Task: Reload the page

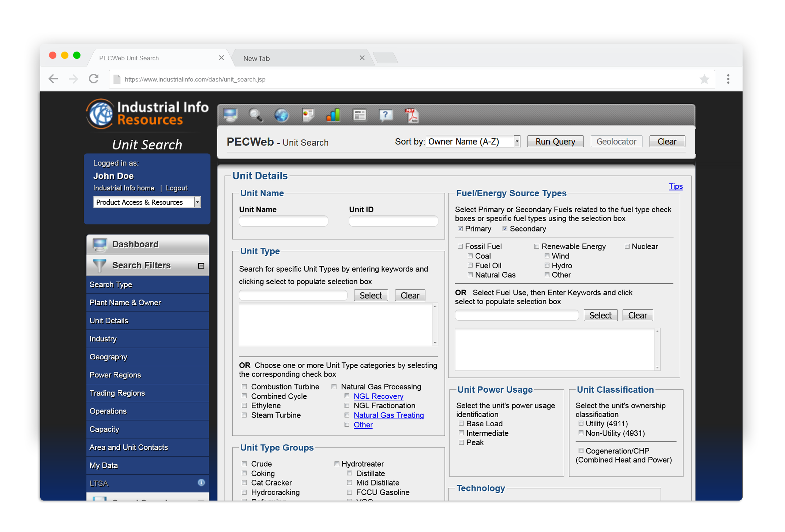Action: point(94,79)
